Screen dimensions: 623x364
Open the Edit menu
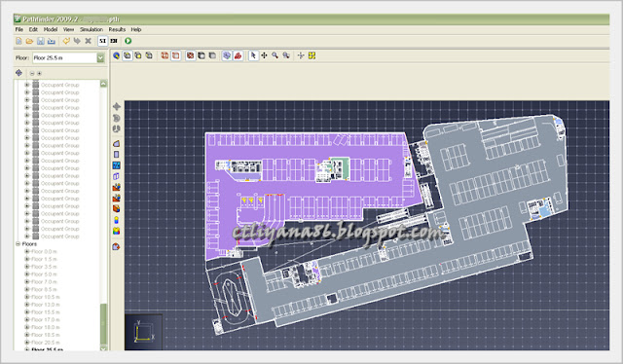point(33,29)
